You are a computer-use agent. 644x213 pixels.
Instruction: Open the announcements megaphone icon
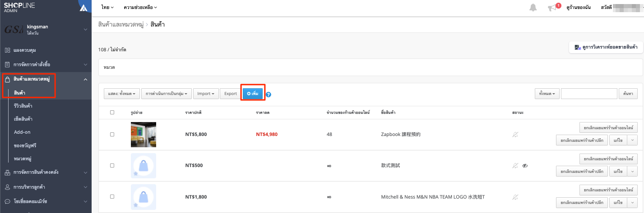(x=552, y=8)
